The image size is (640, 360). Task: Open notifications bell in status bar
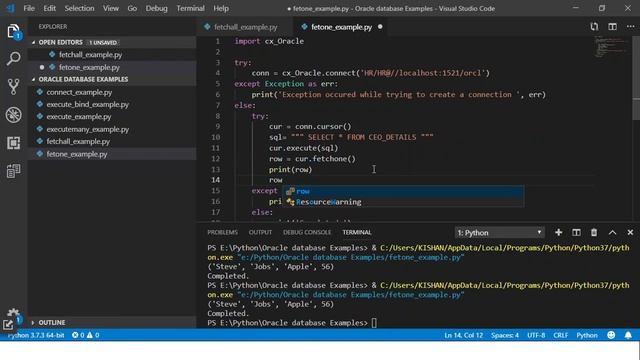coord(628,335)
